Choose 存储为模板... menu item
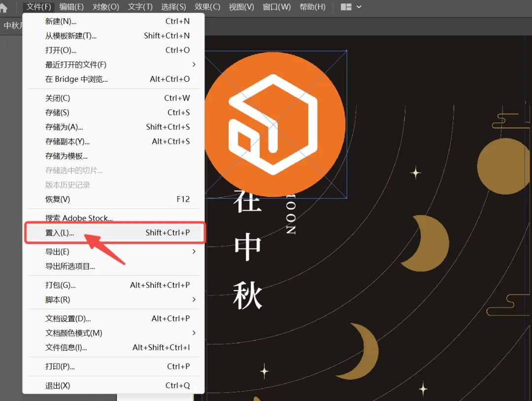The height and width of the screenshot is (401, 532). (114, 156)
